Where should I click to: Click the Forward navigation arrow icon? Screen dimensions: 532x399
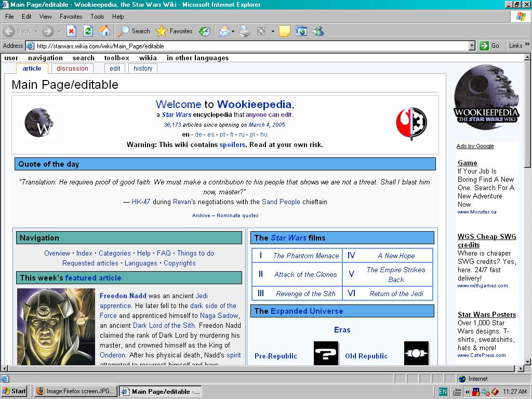(48, 31)
